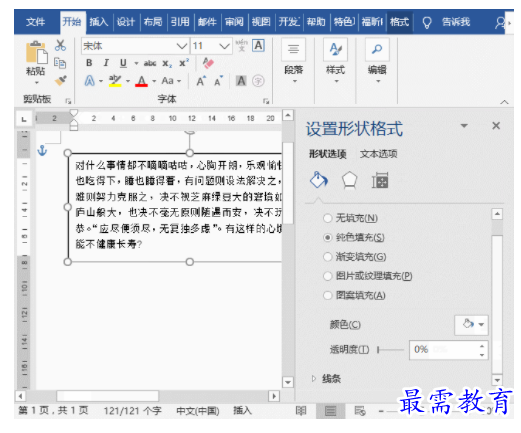Image resolution: width=521 pixels, height=433 pixels.
Task: Click the enclosed character icon
Action: pos(258,81)
